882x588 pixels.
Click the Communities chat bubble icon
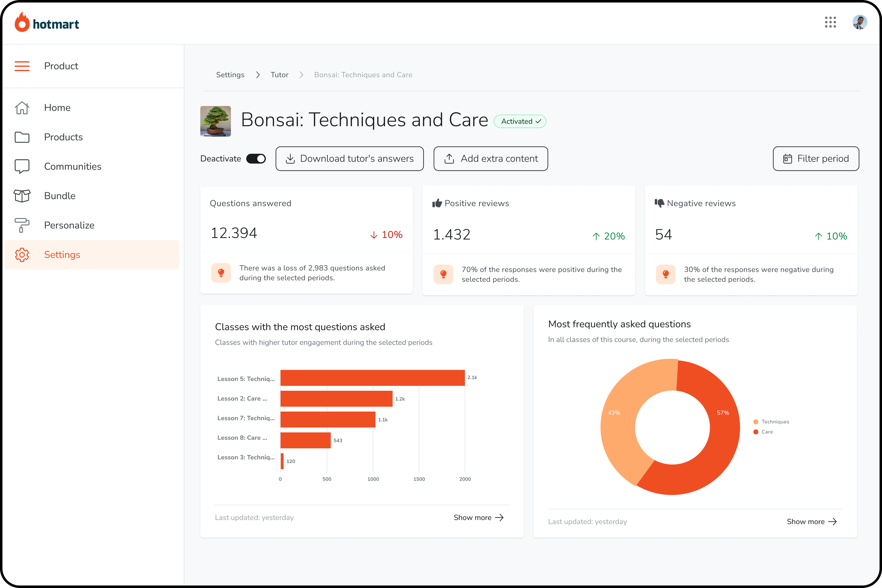(22, 166)
